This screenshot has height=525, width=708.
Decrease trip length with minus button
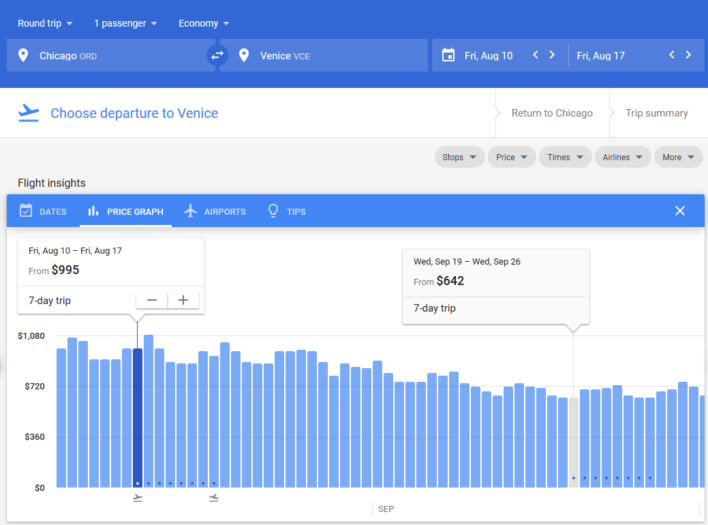pos(152,300)
